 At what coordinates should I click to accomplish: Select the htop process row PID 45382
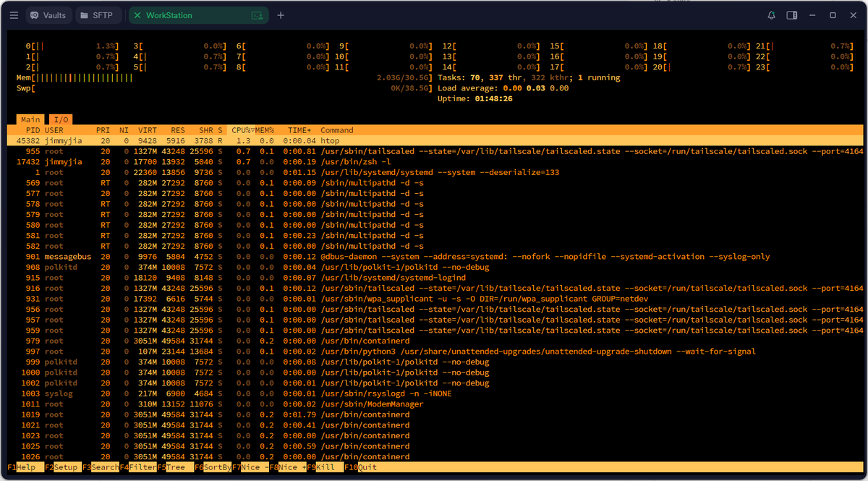tap(435, 140)
